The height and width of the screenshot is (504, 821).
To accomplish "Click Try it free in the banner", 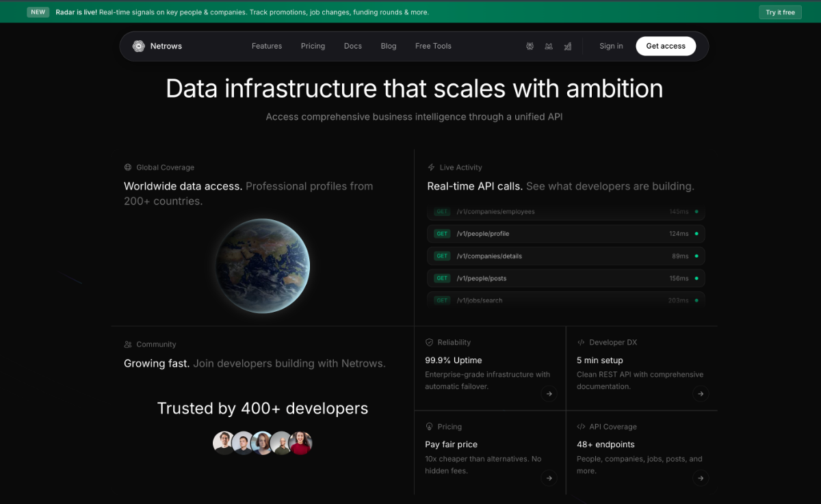I will click(780, 12).
